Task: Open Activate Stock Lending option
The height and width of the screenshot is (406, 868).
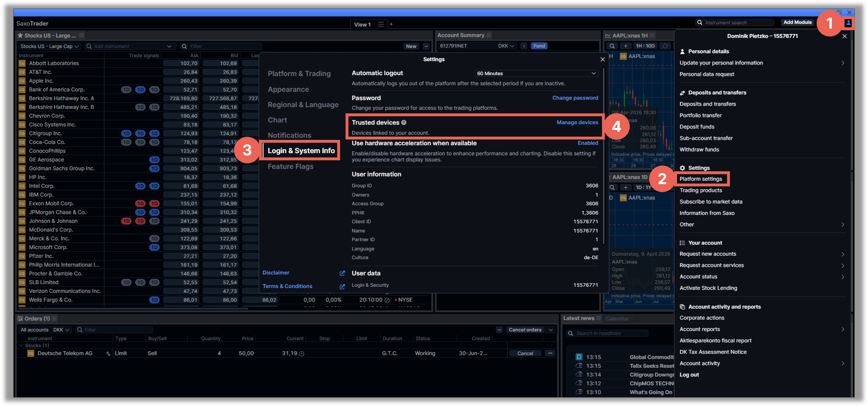Action: point(708,288)
